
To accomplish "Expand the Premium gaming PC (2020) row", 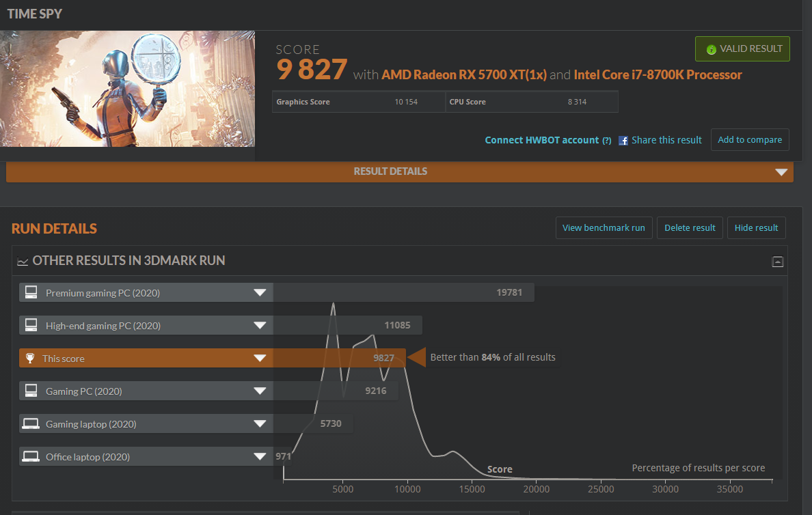I will pyautogui.click(x=260, y=292).
